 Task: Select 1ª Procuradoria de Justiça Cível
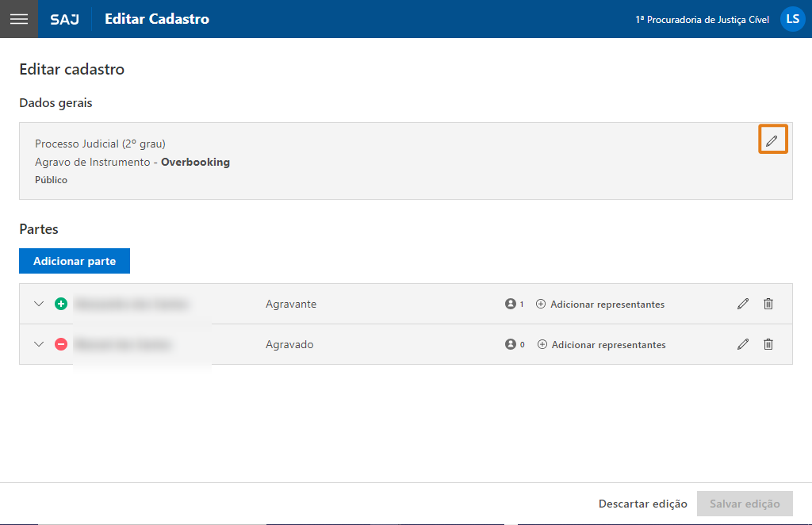tap(702, 20)
